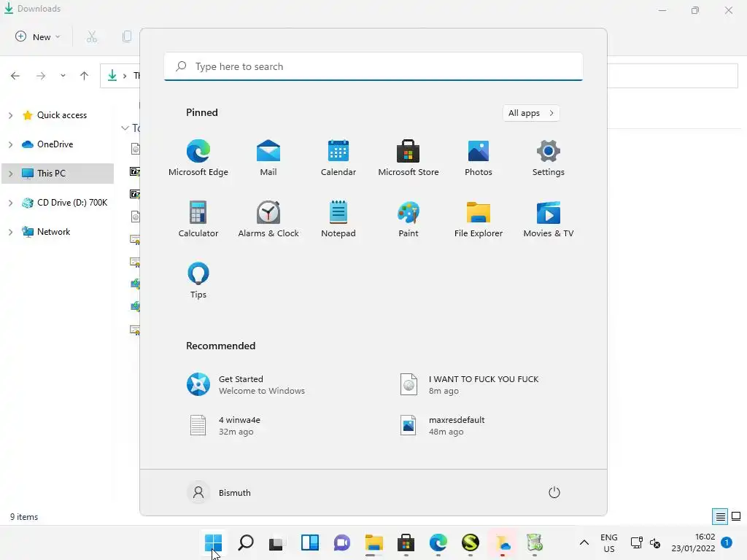The width and height of the screenshot is (747, 560).
Task: Click the Start button on the taskbar
Action: pyautogui.click(x=213, y=542)
